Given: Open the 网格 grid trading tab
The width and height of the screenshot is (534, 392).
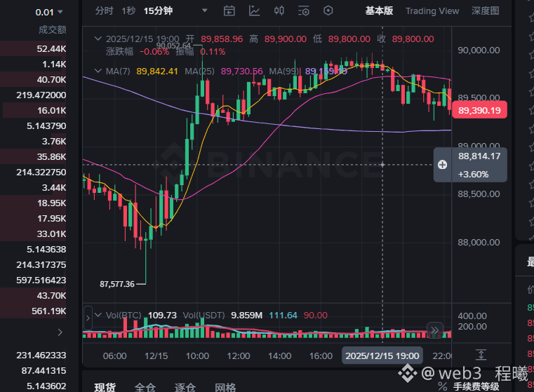Looking at the screenshot, I should tap(225, 387).
